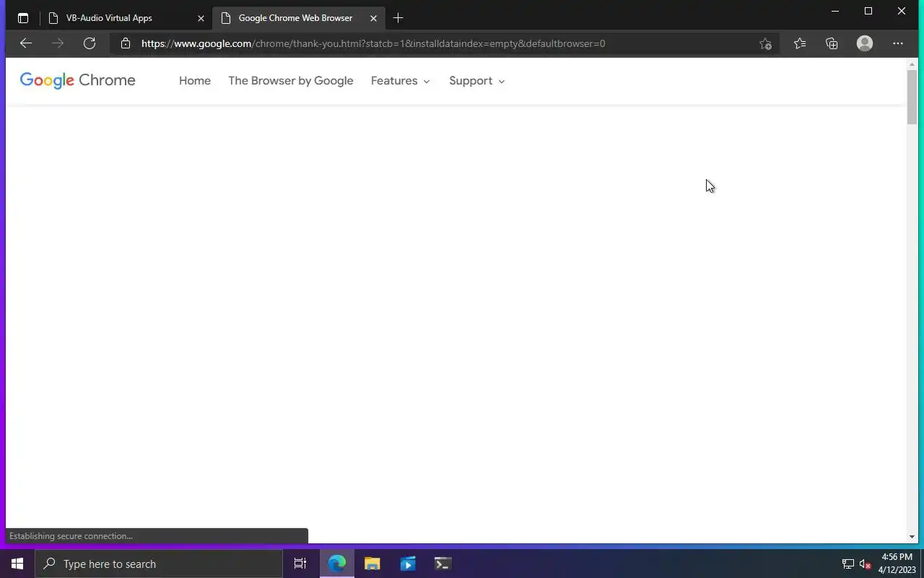This screenshot has height=578, width=924.
Task: Open Microsoft Edge from taskbar
Action: click(337, 564)
